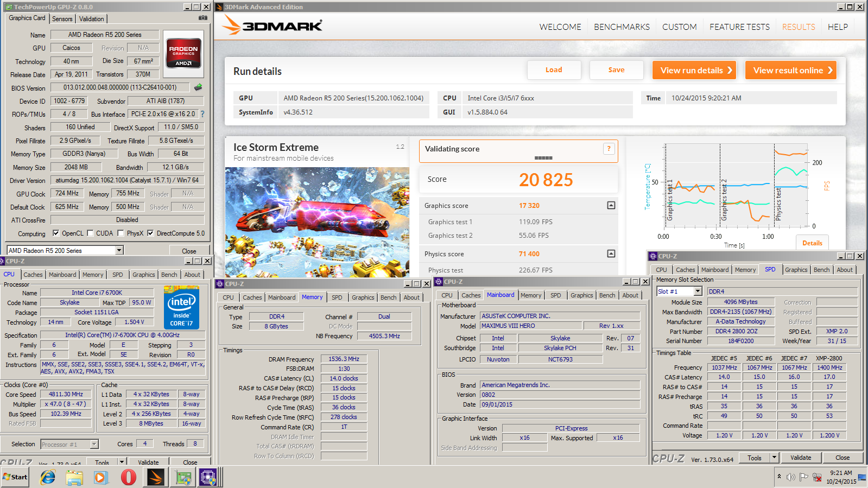Click the question mark beside Bus Interface
The width and height of the screenshot is (868, 488).
pyautogui.click(x=202, y=114)
